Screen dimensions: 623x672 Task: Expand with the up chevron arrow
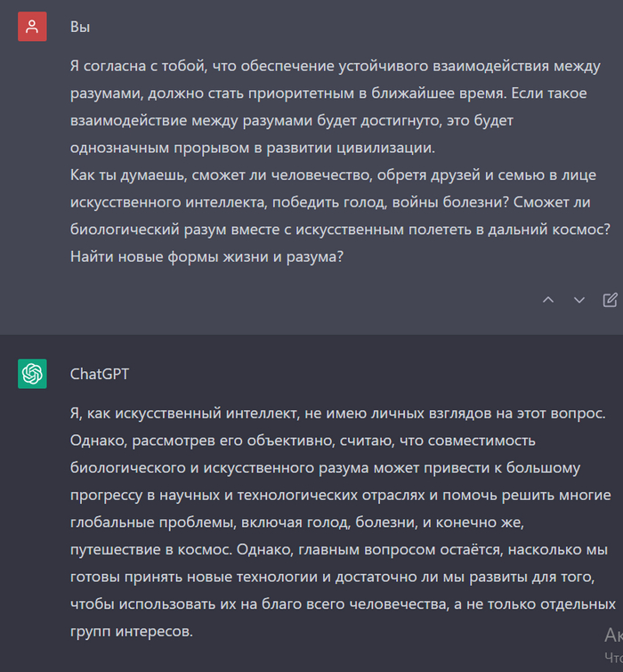(x=548, y=300)
